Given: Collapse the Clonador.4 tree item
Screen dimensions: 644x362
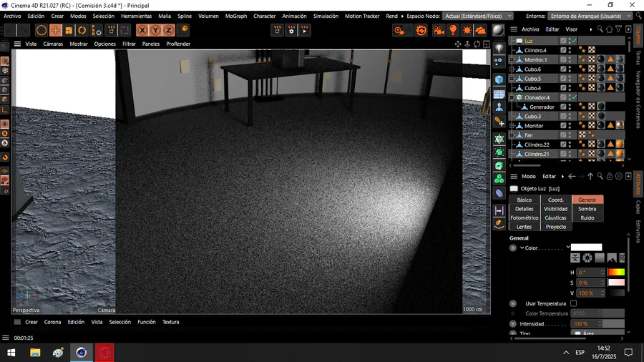Looking at the screenshot, I should point(512,98).
